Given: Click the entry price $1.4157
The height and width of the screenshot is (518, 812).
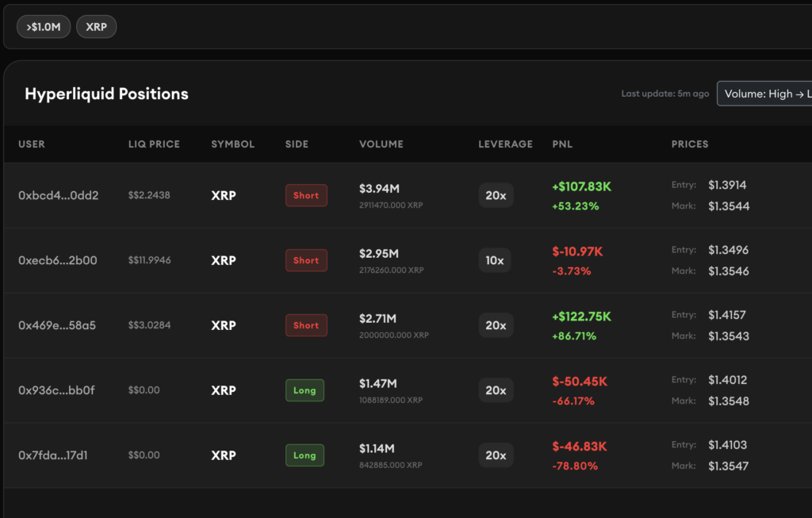Looking at the screenshot, I should (727, 315).
